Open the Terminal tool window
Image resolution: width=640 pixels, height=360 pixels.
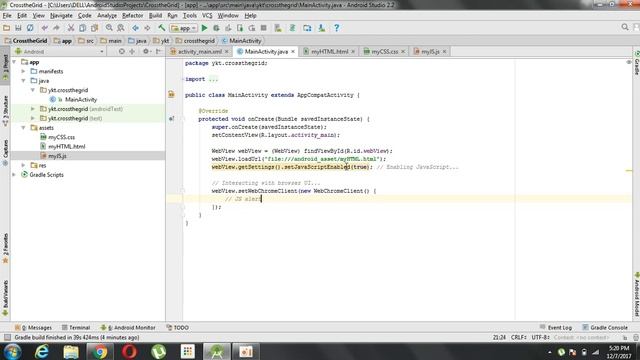76,327
